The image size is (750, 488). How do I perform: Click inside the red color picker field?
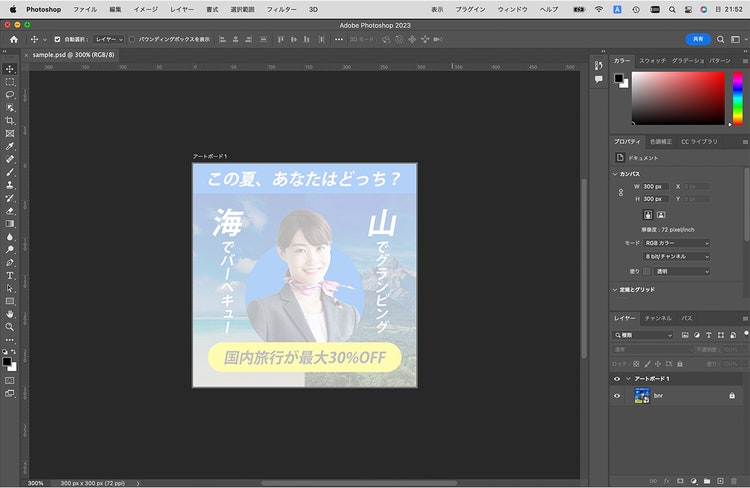[678, 98]
